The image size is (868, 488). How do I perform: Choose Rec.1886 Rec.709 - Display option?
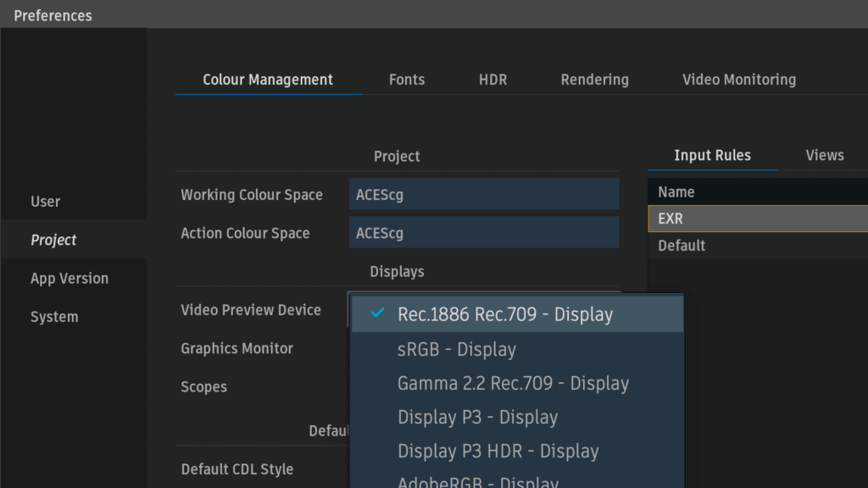click(x=518, y=314)
